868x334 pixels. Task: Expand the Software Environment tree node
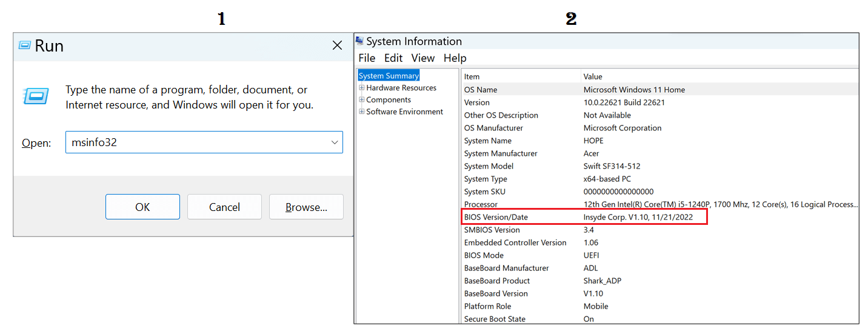click(x=362, y=112)
